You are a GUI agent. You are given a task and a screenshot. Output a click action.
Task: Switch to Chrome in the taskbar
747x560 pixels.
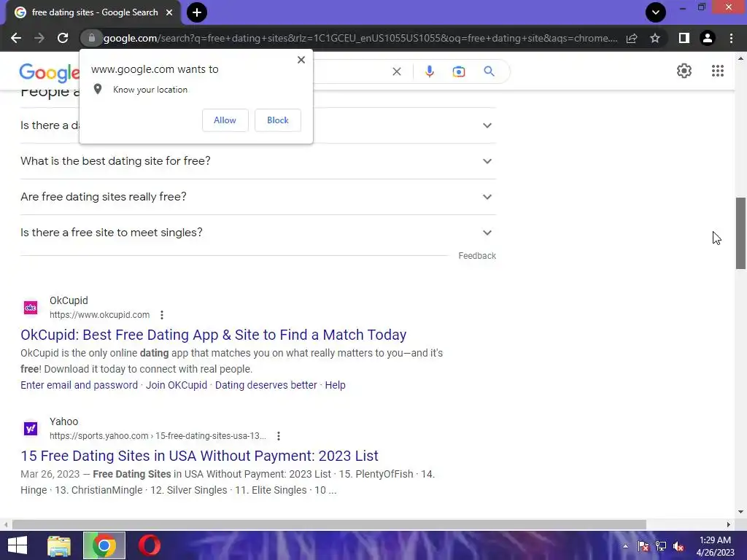point(104,545)
